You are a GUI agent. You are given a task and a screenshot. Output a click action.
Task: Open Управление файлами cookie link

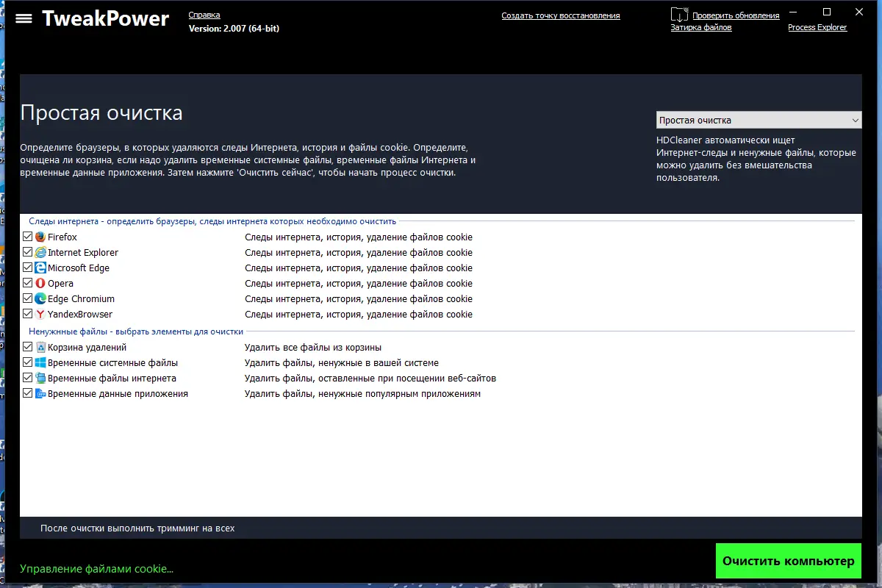(96, 569)
